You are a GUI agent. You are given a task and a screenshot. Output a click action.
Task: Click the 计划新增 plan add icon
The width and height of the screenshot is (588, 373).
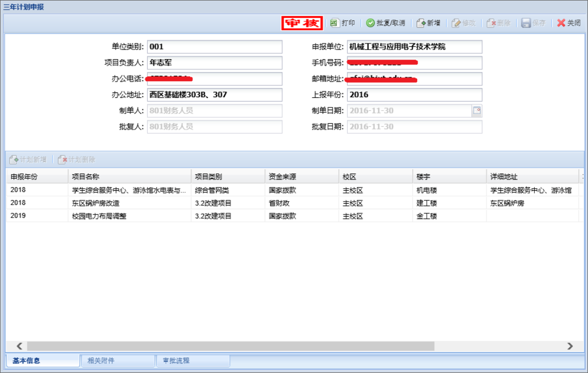pyautogui.click(x=14, y=160)
